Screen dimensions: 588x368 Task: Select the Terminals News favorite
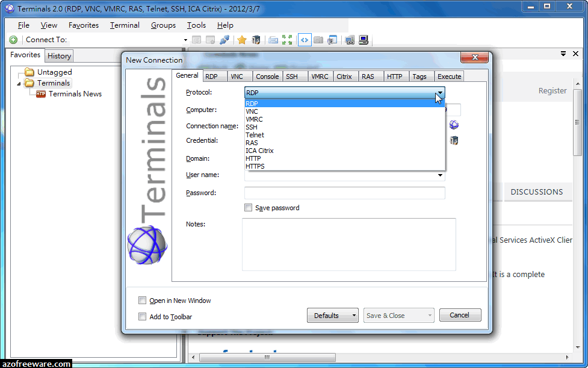75,94
